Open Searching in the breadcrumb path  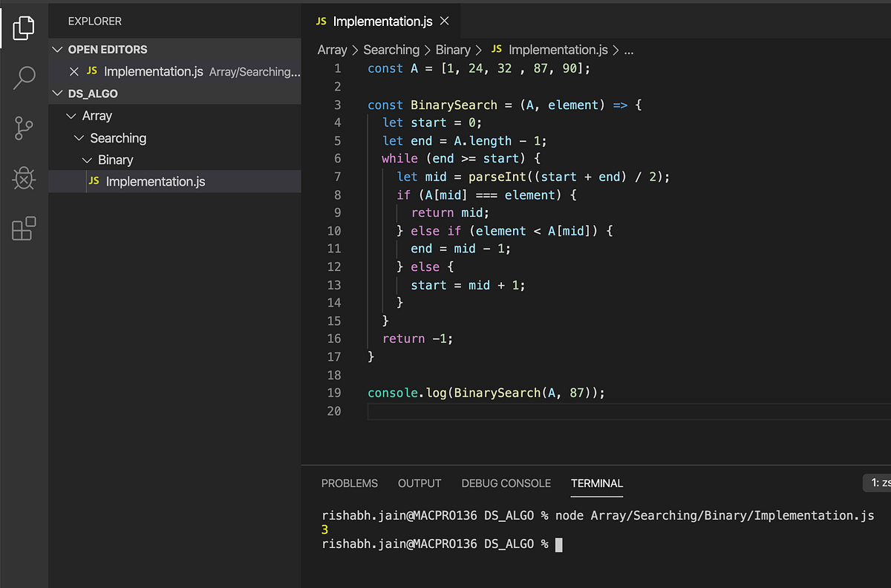(x=391, y=49)
